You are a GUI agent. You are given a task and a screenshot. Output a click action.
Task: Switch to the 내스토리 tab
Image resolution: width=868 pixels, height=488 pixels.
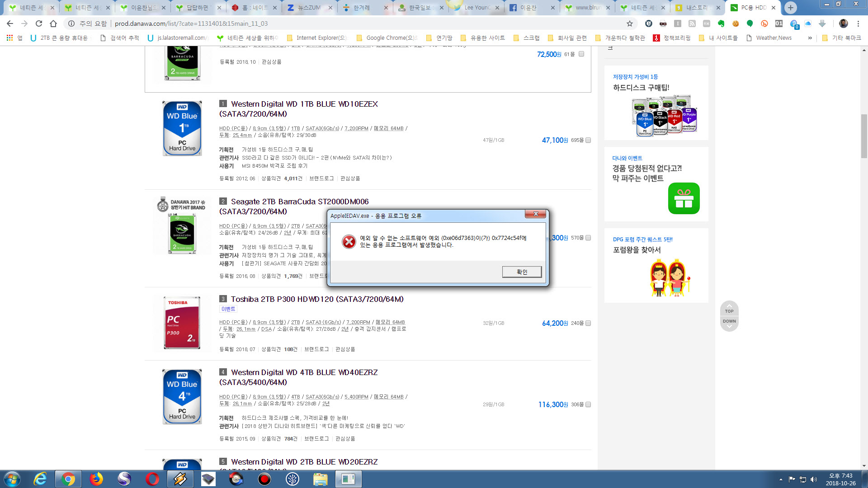click(x=697, y=8)
